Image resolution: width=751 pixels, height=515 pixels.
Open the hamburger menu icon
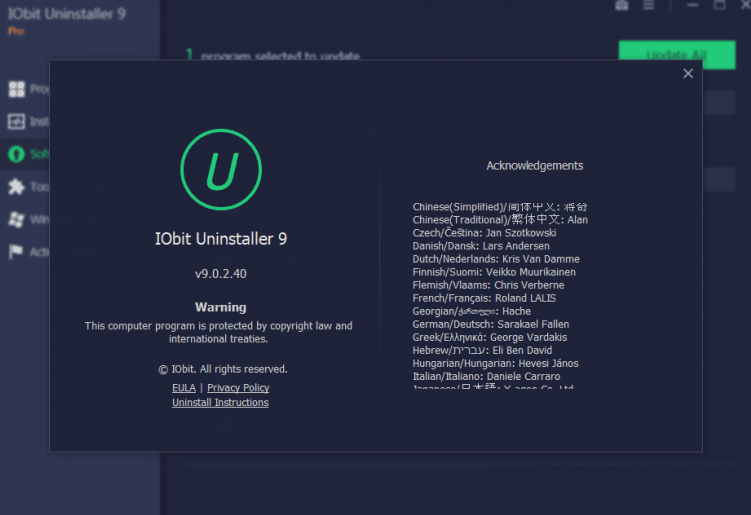click(649, 6)
